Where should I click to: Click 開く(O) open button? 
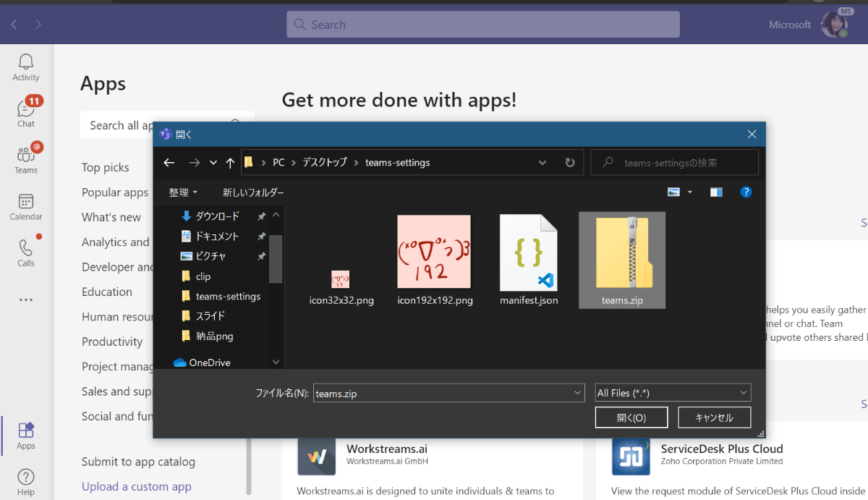[631, 418]
